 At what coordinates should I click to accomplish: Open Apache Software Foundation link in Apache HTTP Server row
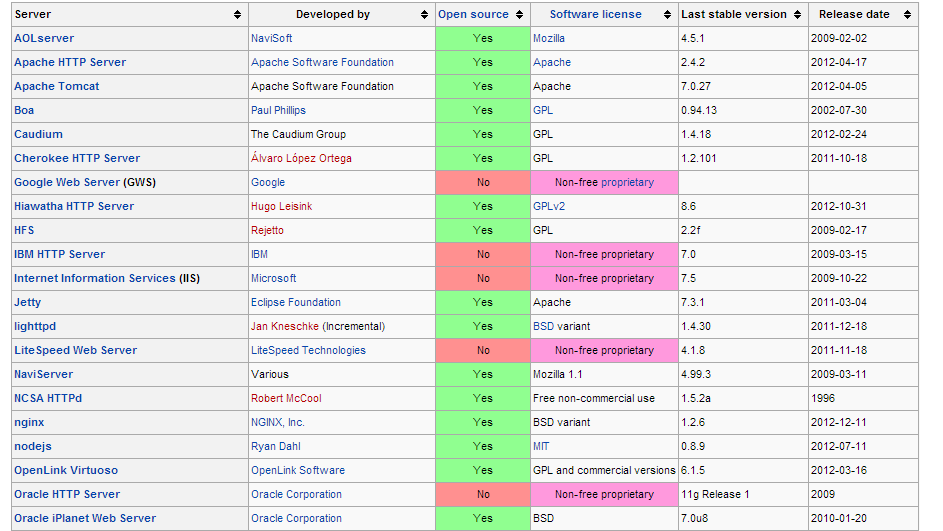322,63
